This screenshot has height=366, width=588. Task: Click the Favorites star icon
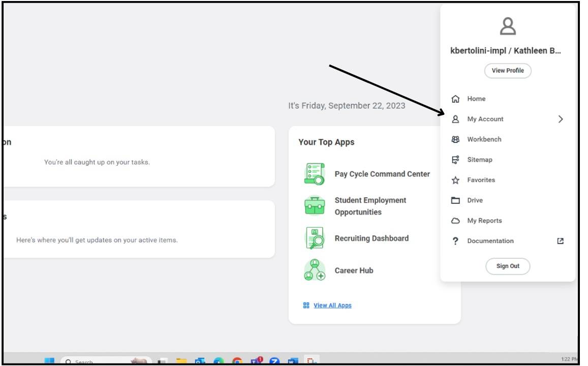pos(455,179)
